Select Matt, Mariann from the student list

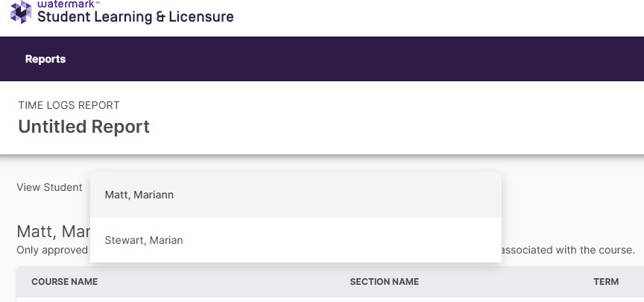(x=139, y=195)
